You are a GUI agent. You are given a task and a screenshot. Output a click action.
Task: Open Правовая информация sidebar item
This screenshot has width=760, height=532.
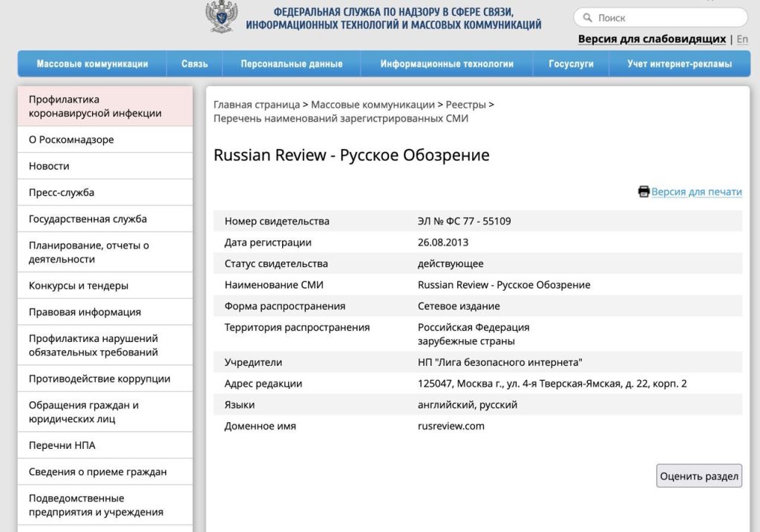click(x=105, y=312)
